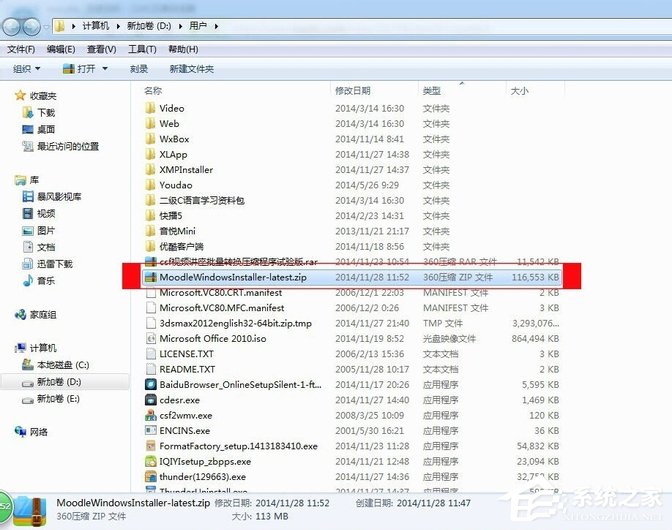Image resolution: width=672 pixels, height=530 pixels.
Task: Click the cdesr.exe application icon
Action: (150, 400)
